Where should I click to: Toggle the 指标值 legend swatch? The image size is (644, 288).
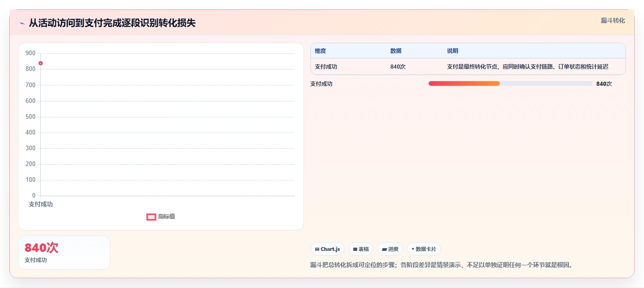click(x=151, y=217)
